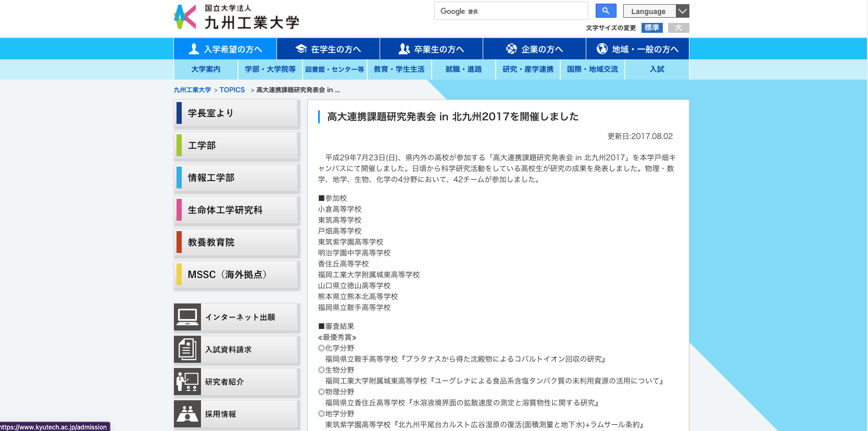Open the Language dropdown
Viewport: 868px width, 431px height.
click(x=656, y=11)
